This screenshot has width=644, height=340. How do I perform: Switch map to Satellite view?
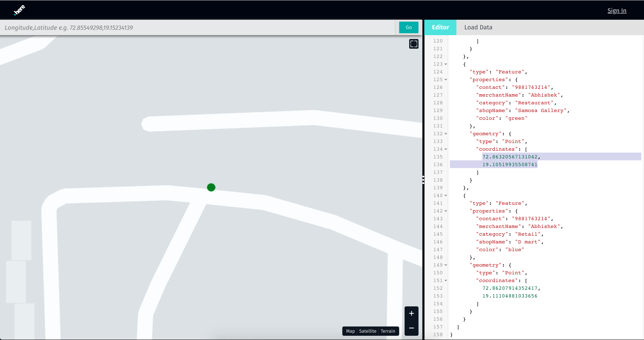tap(367, 331)
